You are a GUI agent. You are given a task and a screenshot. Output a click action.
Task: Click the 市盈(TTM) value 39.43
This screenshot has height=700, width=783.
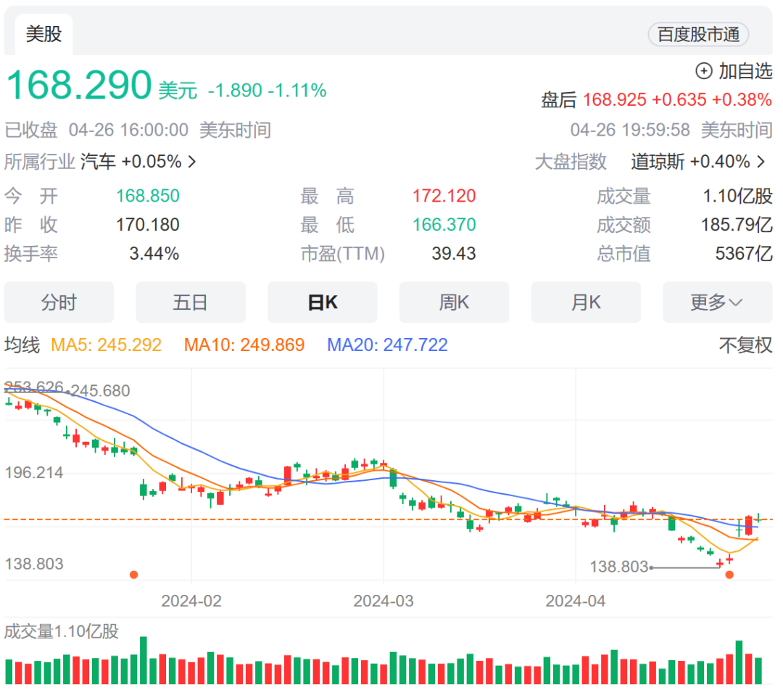pos(454,253)
